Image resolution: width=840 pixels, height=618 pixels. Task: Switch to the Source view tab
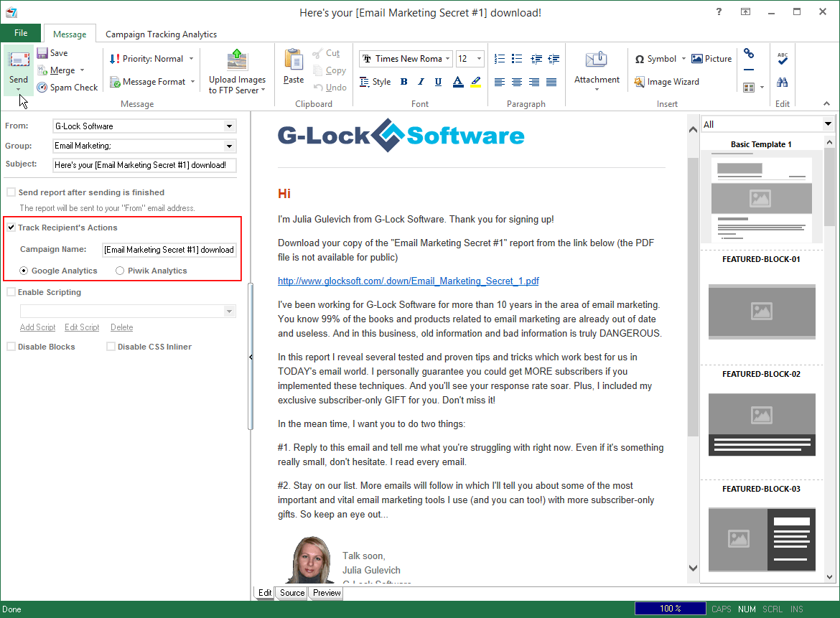(292, 593)
